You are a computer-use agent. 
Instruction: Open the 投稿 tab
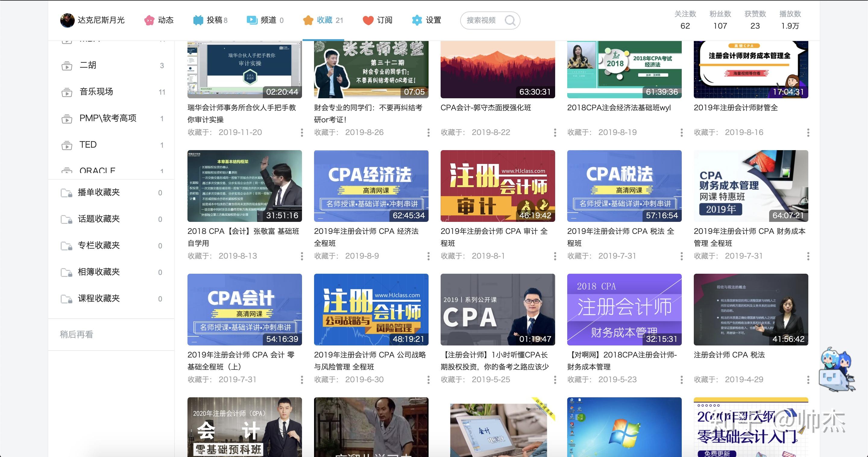(x=210, y=20)
